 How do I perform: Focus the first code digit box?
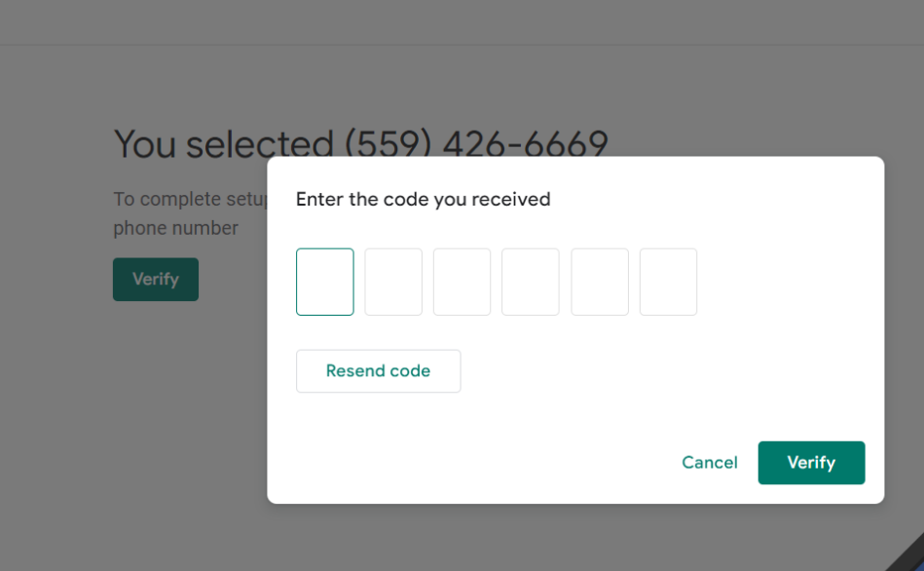(325, 282)
